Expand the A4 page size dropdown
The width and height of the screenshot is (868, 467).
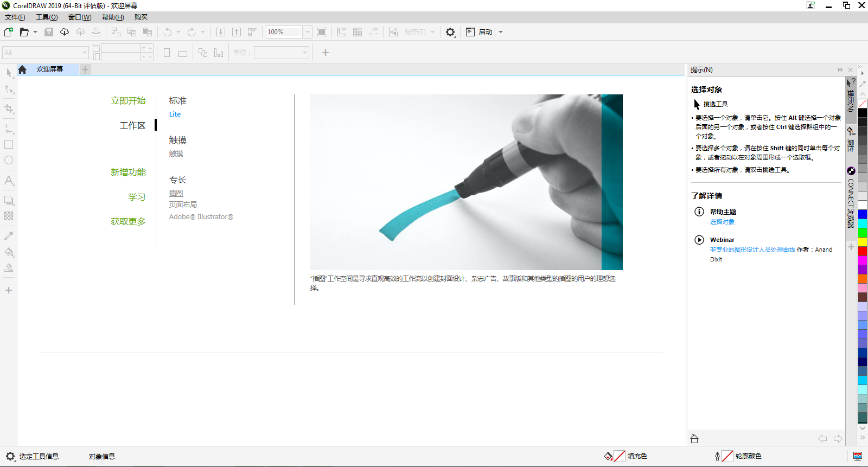tap(85, 53)
